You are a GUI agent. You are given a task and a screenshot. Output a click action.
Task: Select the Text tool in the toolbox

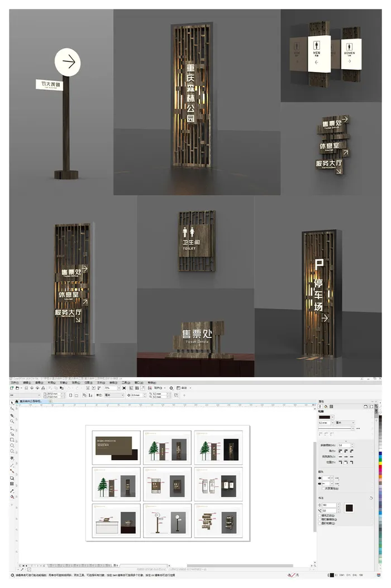(12, 458)
